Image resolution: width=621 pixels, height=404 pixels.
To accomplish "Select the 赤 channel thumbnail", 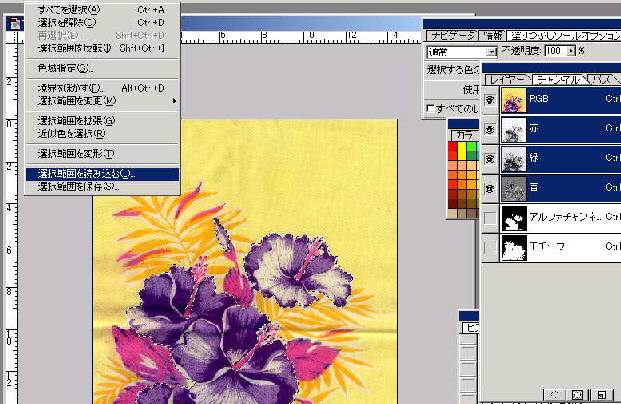I will (514, 130).
